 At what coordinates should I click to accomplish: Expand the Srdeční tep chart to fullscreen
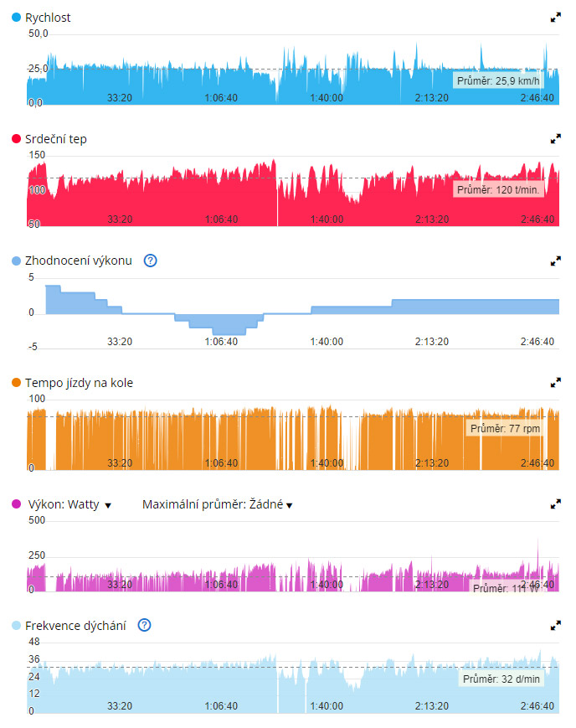pyautogui.click(x=555, y=139)
